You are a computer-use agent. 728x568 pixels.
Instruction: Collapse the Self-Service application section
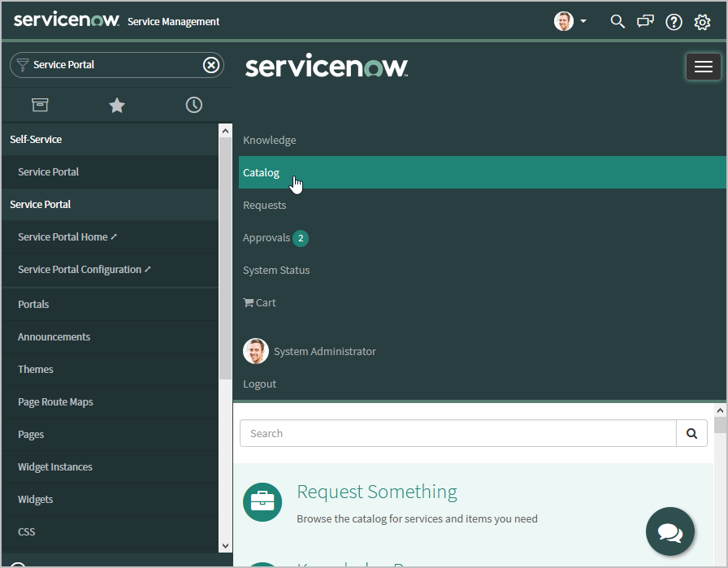36,140
